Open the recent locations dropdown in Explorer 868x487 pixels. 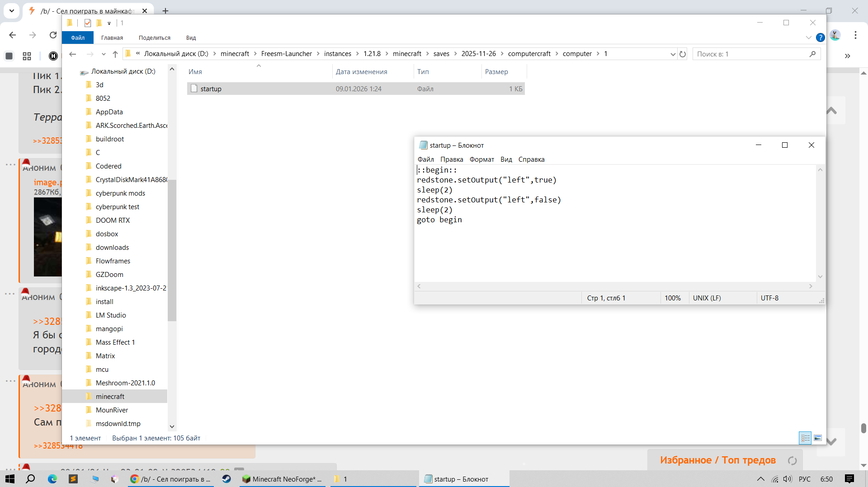(x=104, y=54)
